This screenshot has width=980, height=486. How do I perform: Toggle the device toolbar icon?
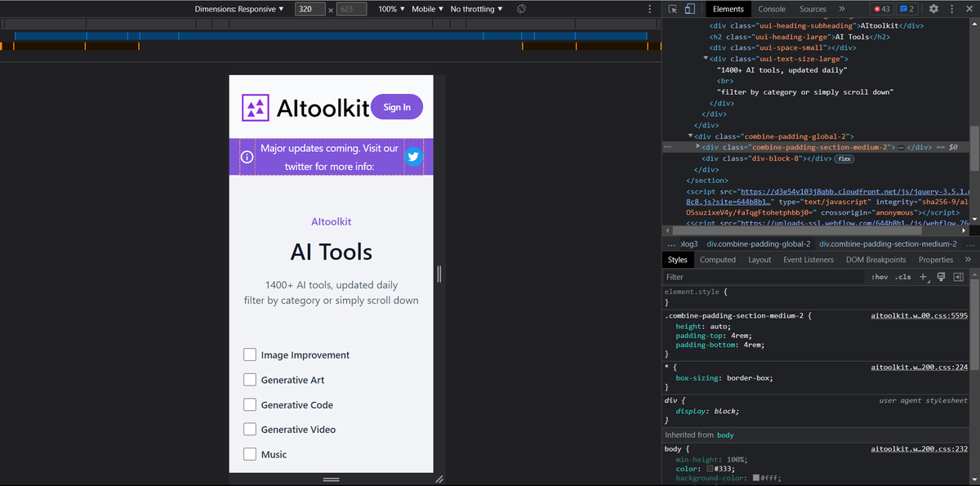[689, 9]
